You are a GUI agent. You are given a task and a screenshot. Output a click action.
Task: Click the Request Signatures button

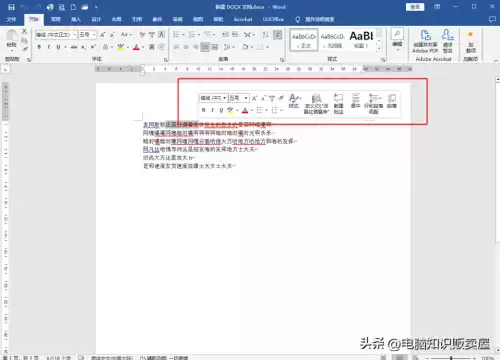(448, 41)
